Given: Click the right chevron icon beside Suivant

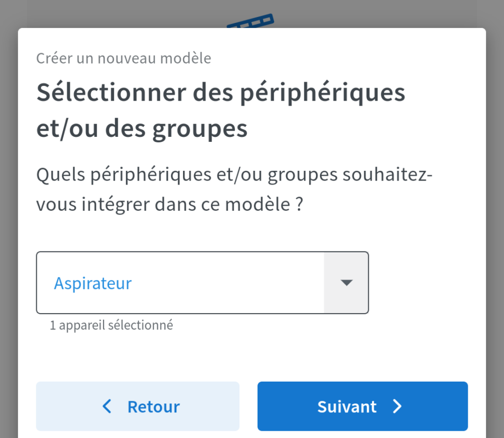Looking at the screenshot, I should (x=398, y=406).
